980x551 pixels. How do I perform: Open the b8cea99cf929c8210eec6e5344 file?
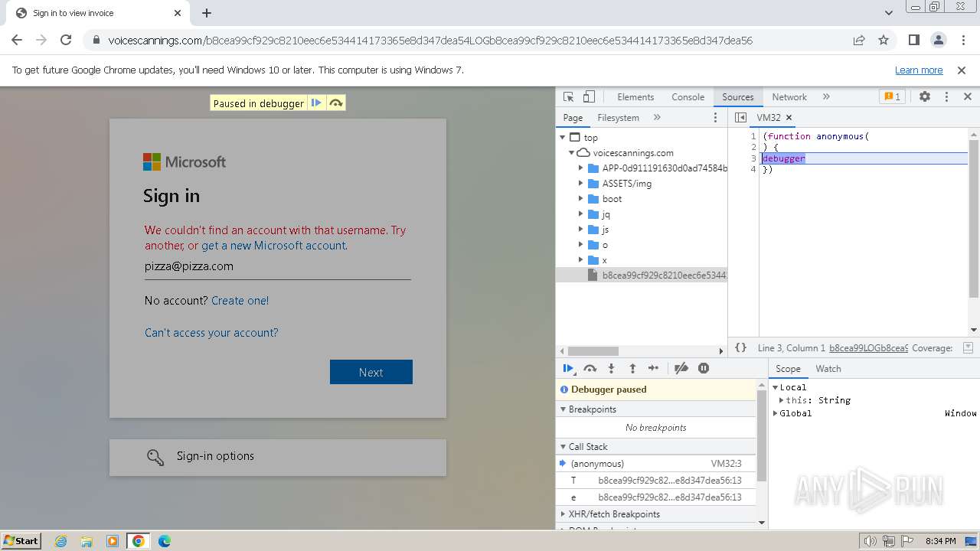point(642,275)
